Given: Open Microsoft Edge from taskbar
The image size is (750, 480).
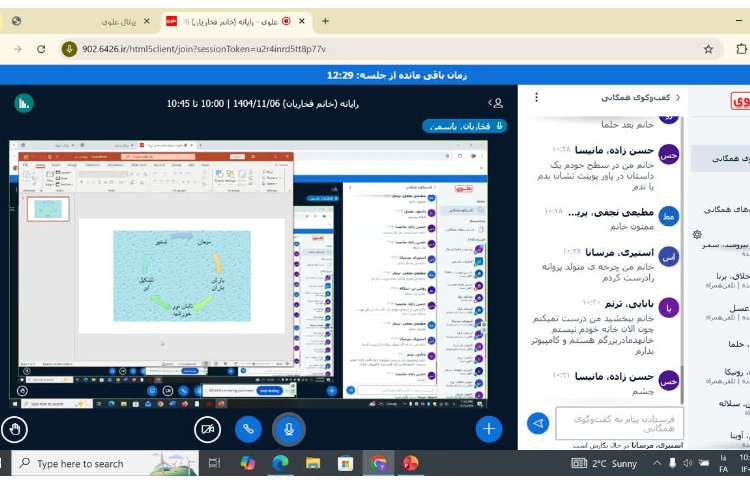Looking at the screenshot, I should pyautogui.click(x=280, y=463).
